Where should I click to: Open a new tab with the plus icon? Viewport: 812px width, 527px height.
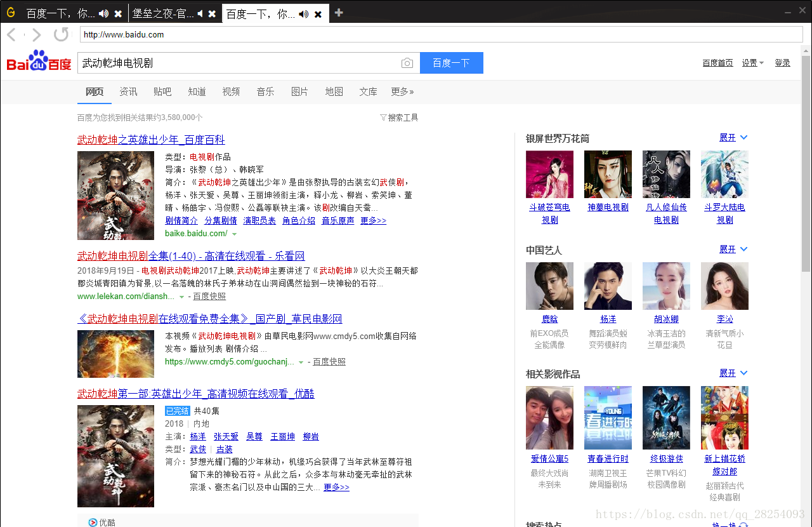339,13
